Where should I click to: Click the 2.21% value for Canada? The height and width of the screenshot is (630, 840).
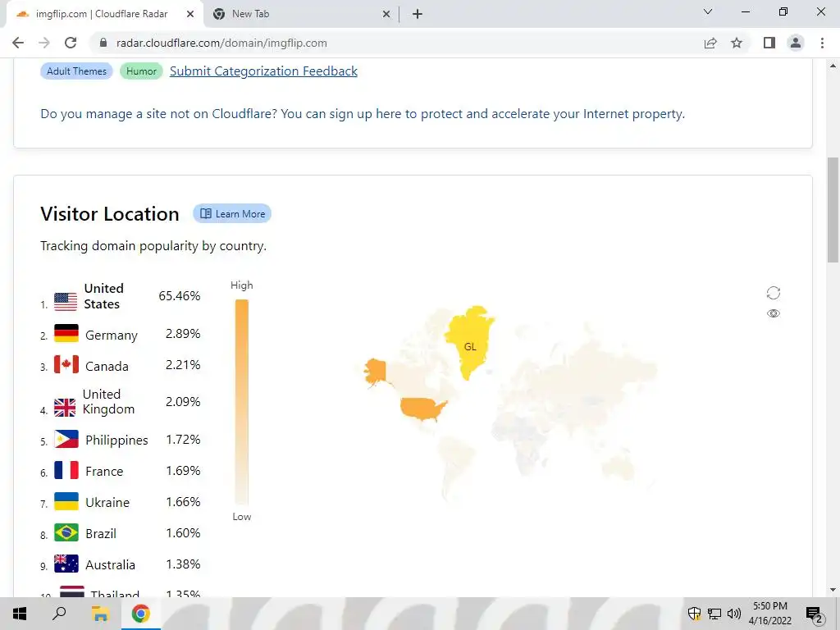(x=183, y=365)
